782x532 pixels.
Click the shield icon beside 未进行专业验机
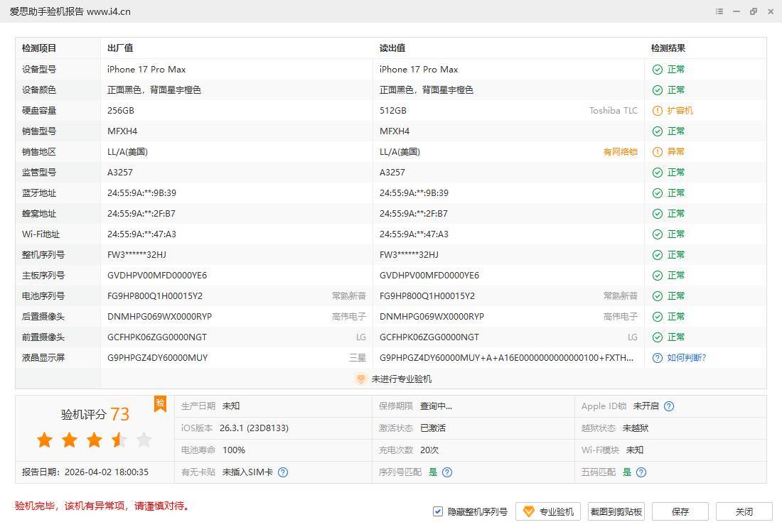(360, 379)
